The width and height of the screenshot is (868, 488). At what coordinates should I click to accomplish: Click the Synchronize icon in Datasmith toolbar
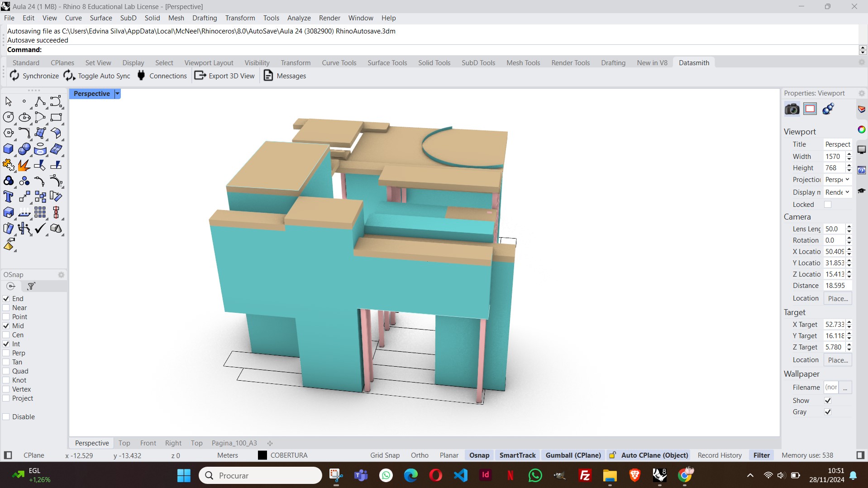14,76
